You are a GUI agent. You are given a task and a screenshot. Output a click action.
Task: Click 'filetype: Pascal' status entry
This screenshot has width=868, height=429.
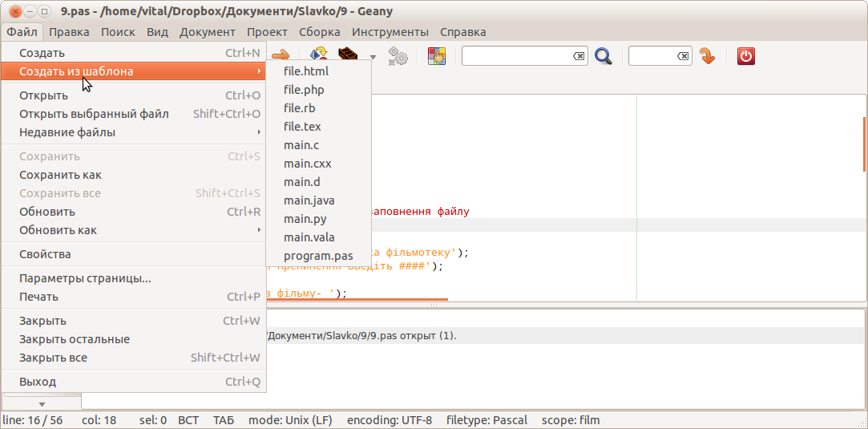click(x=487, y=421)
